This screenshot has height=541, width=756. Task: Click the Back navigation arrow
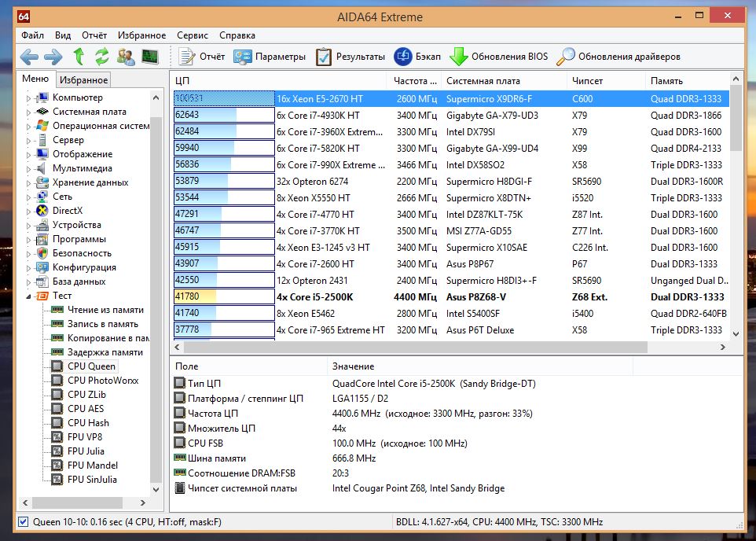click(29, 57)
